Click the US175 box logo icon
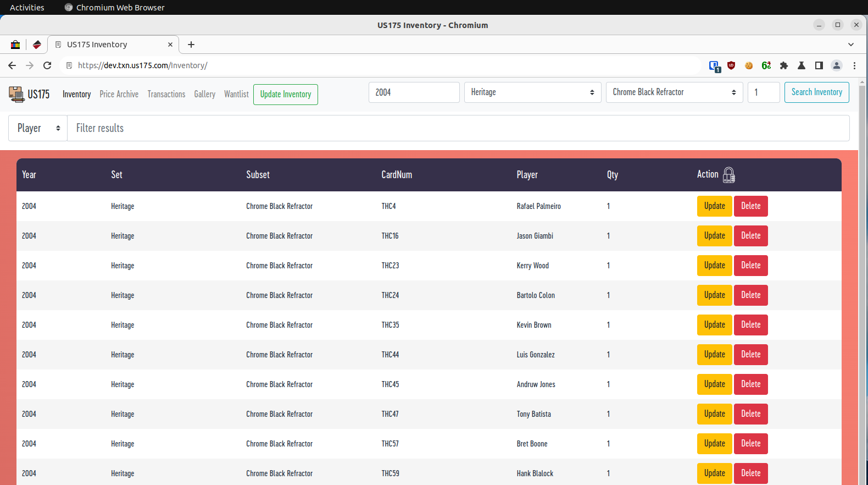 point(16,94)
